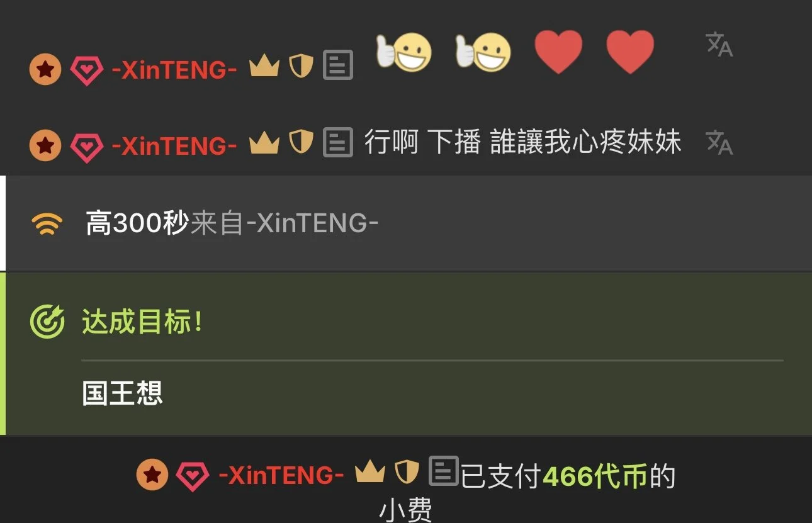This screenshot has width=812, height=523.
Task: Click the crown icon in the first message
Action: click(264, 66)
